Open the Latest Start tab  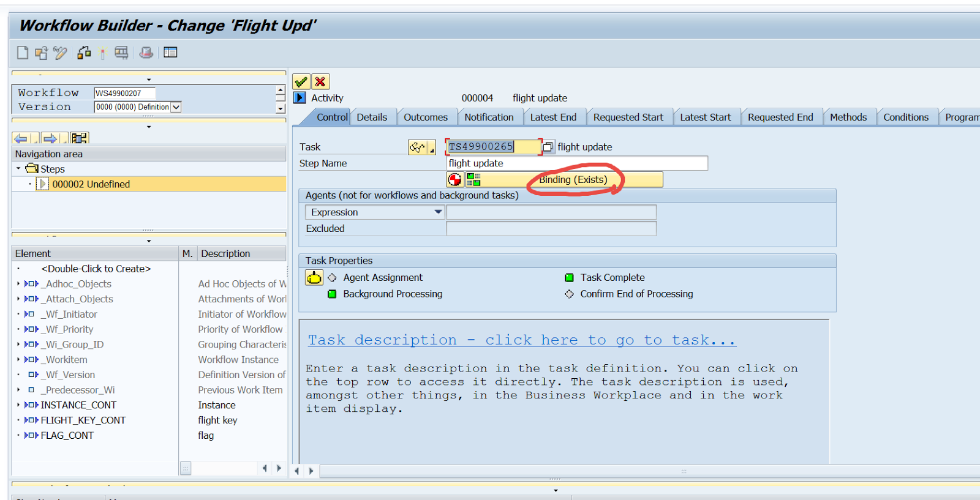click(x=705, y=118)
